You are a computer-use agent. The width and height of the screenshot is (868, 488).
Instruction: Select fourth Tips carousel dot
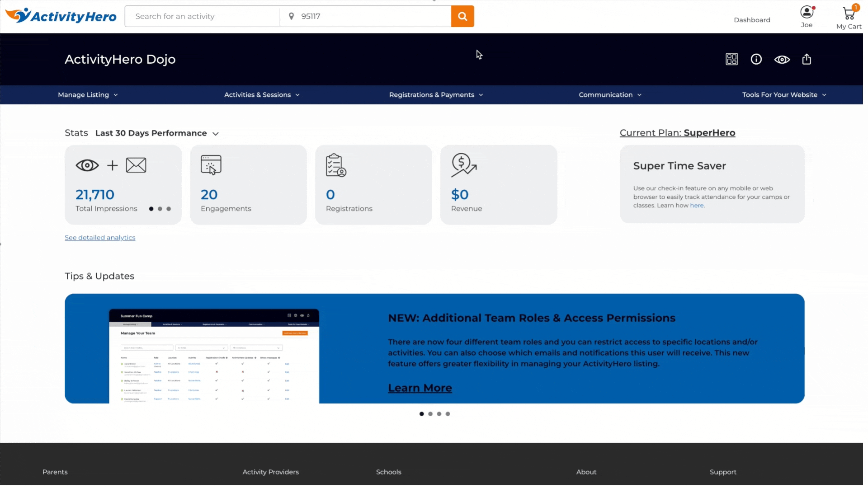tap(448, 414)
